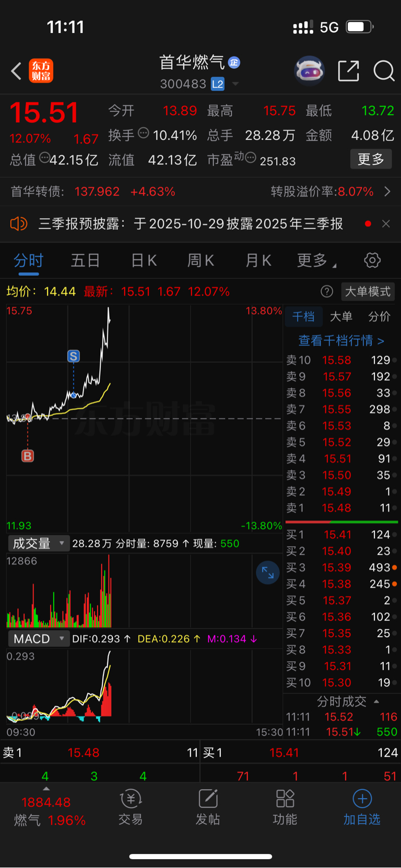This screenshot has height=868, width=401.
Task: Expand the bottom index bar arrow
Action: (x=46, y=789)
